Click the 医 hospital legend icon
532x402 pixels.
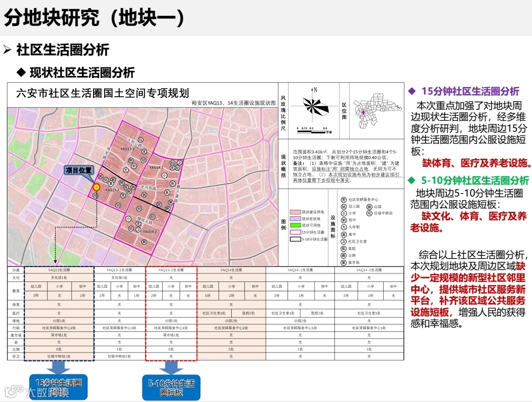(x=344, y=249)
